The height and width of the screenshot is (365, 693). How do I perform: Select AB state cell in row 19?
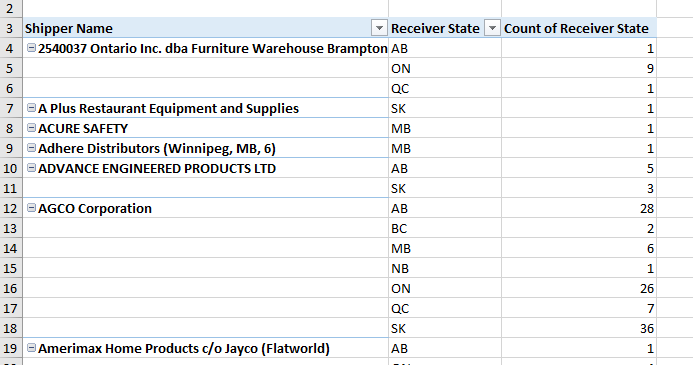[x=445, y=348]
